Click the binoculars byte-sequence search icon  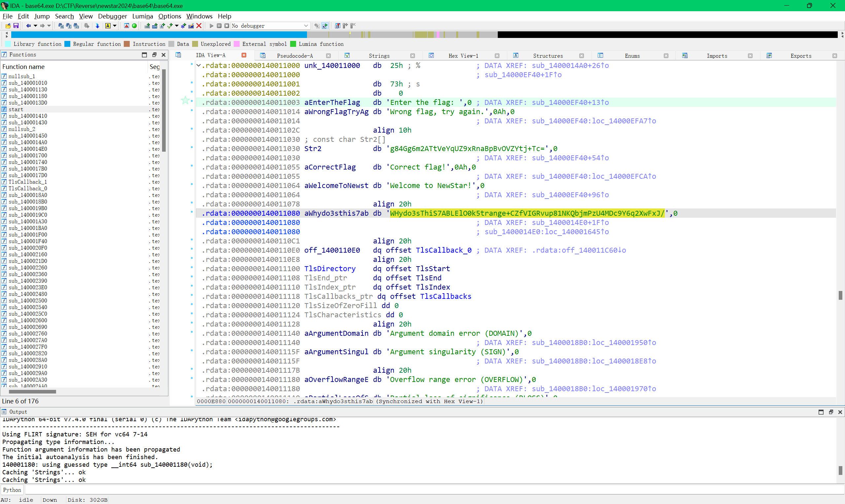(x=77, y=26)
